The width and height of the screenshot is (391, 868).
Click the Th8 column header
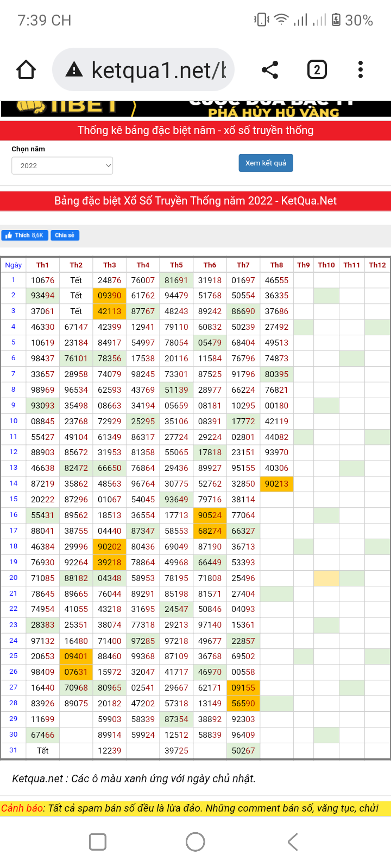[277, 265]
